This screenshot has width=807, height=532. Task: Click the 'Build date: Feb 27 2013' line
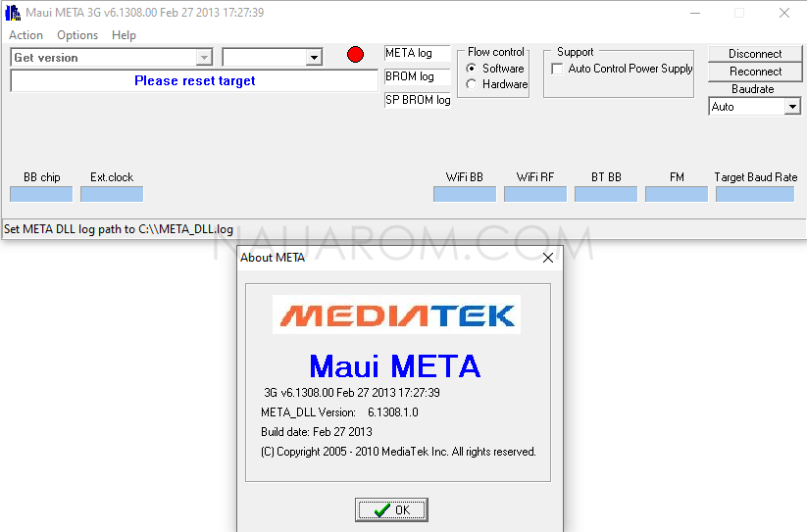point(317,432)
